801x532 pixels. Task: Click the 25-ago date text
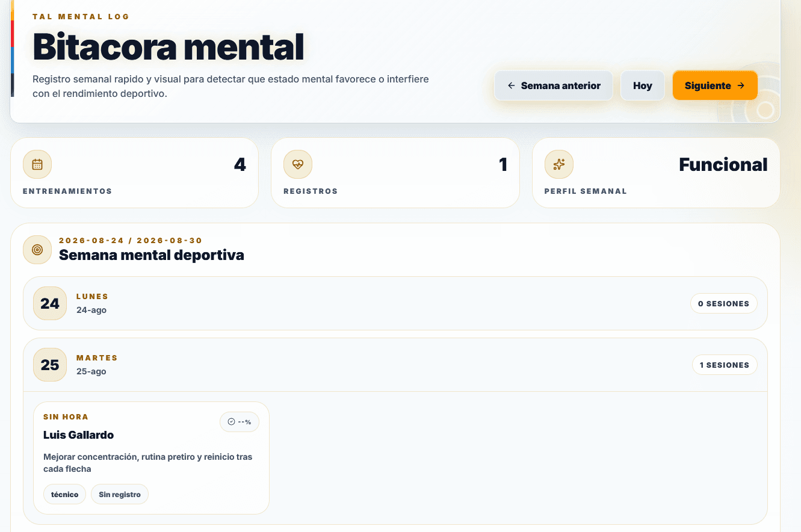(91, 371)
